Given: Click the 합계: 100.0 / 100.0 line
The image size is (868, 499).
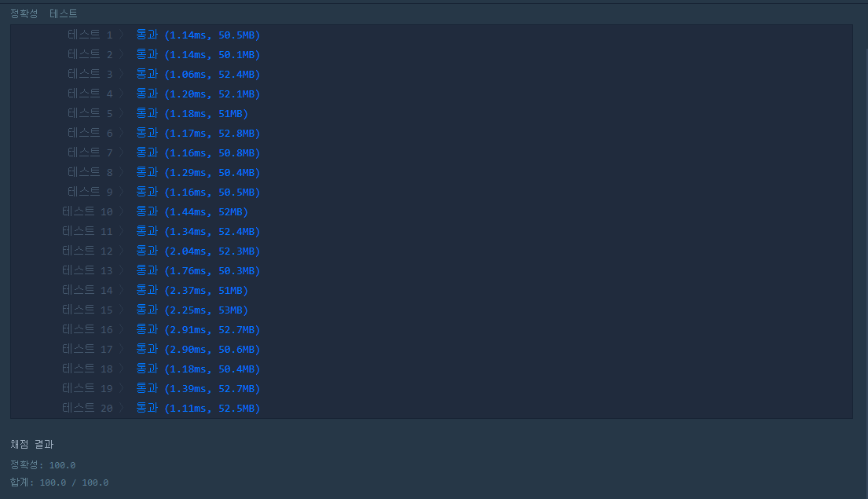Looking at the screenshot, I should (x=59, y=482).
